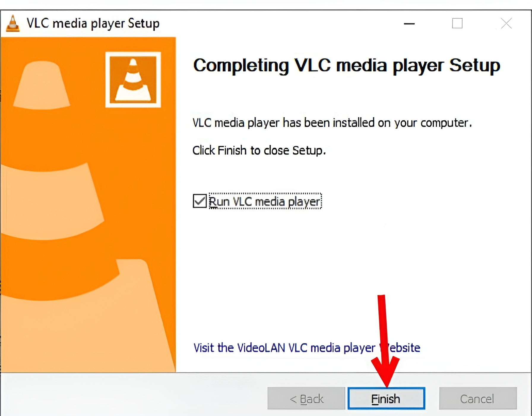Screen dimensions: 532x416
Task: Minimize the VLC Setup window
Action: (x=409, y=23)
